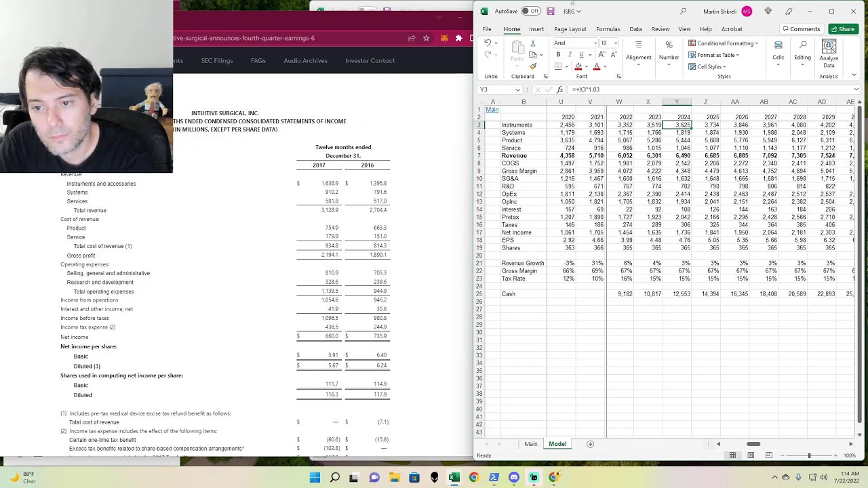Click the diamond premium icon in title bar
Image resolution: width=868 pixels, height=488 pixels.
pos(768,12)
